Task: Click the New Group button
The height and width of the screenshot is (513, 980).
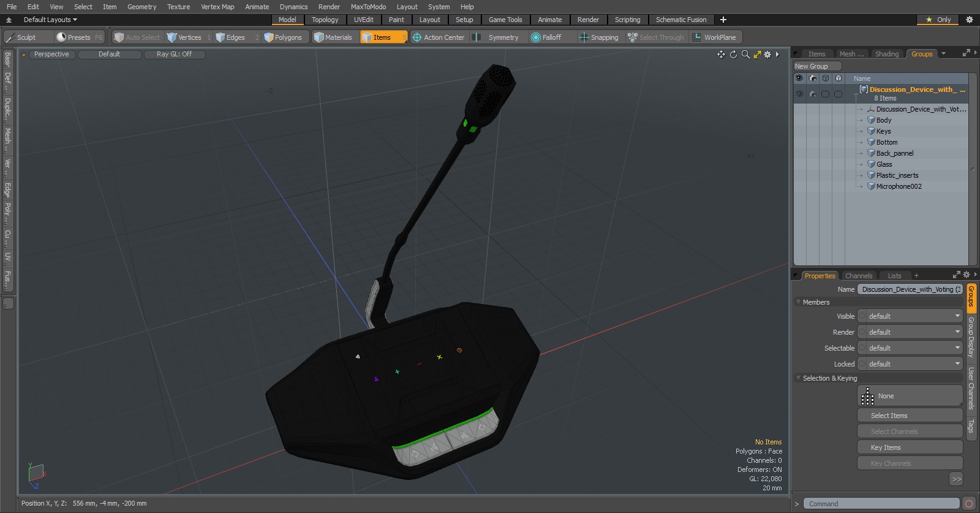Action: click(817, 66)
